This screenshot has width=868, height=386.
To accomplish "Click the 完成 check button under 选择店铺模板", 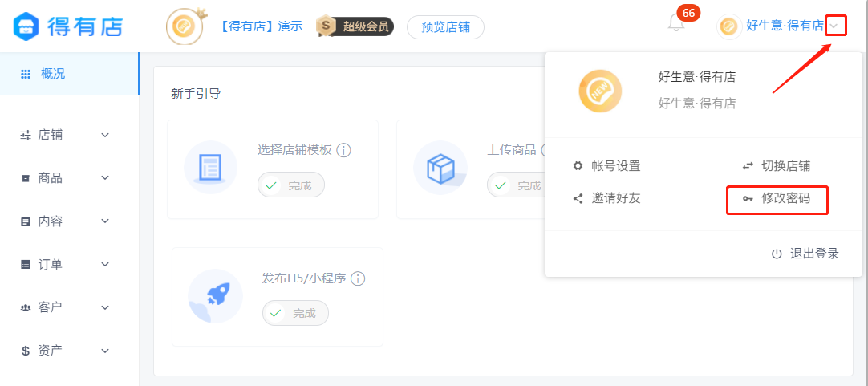I will pyautogui.click(x=291, y=185).
